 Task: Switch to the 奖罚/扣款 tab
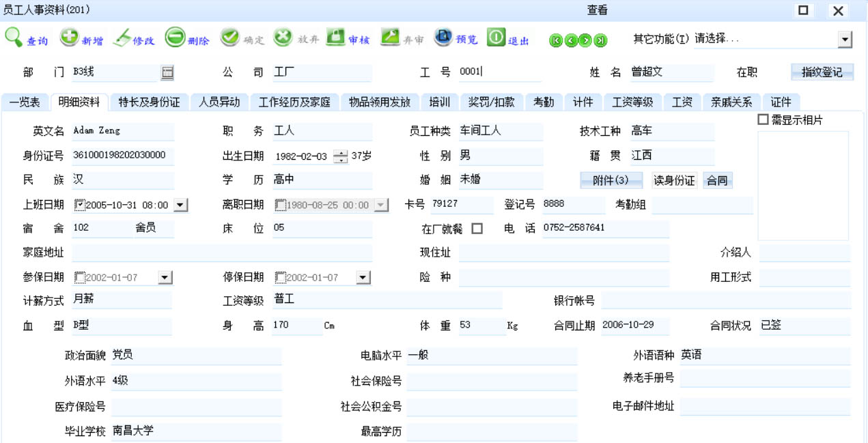coord(491,102)
